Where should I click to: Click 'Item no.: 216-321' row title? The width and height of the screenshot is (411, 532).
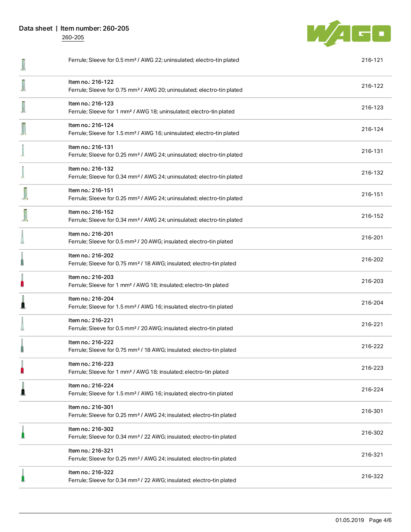(x=91, y=451)
